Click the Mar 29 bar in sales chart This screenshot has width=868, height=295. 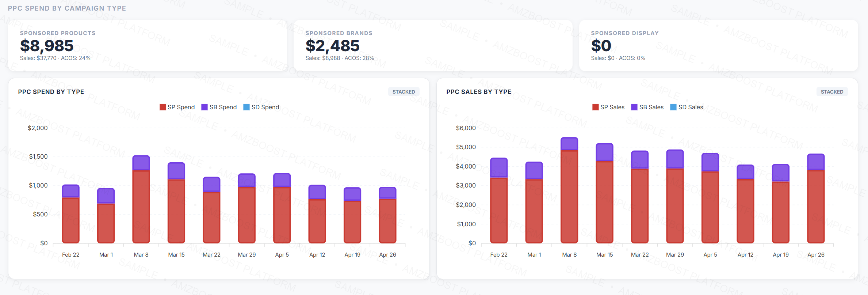pos(675,196)
